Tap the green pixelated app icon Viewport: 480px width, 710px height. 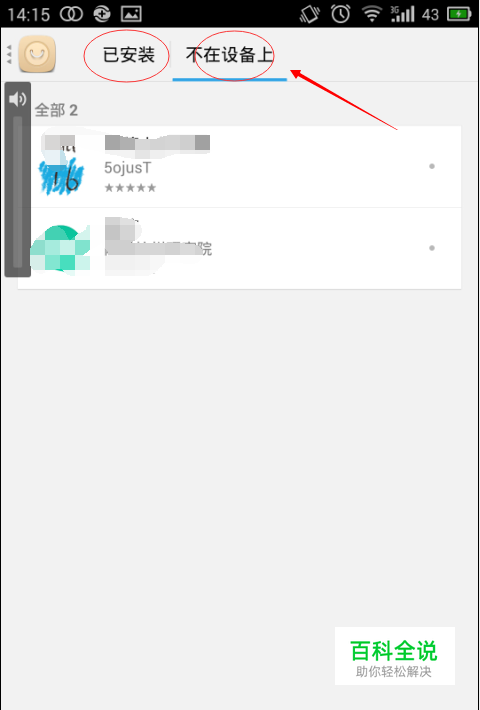pyautogui.click(x=60, y=249)
